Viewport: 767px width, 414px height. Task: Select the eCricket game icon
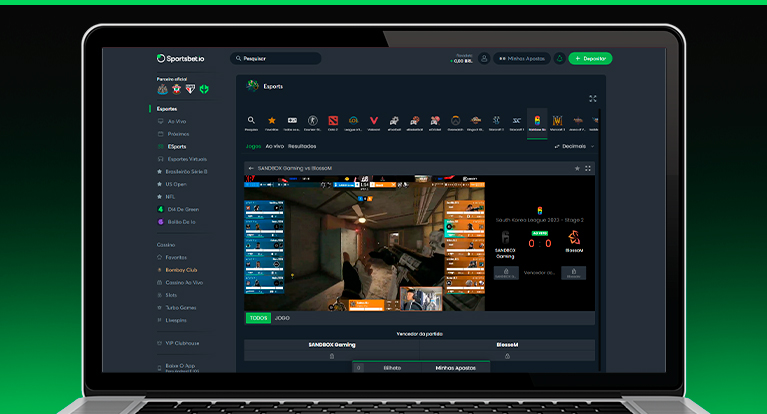click(x=435, y=123)
